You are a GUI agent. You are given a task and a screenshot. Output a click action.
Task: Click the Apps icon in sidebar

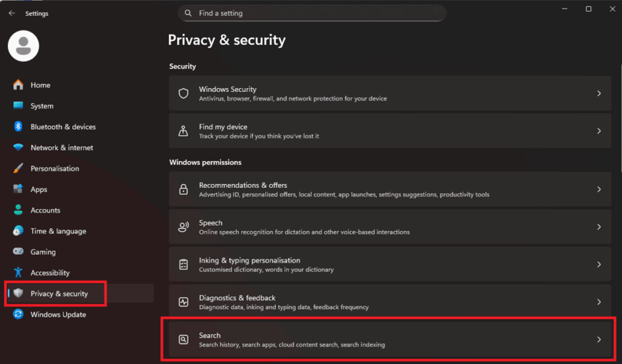click(19, 189)
